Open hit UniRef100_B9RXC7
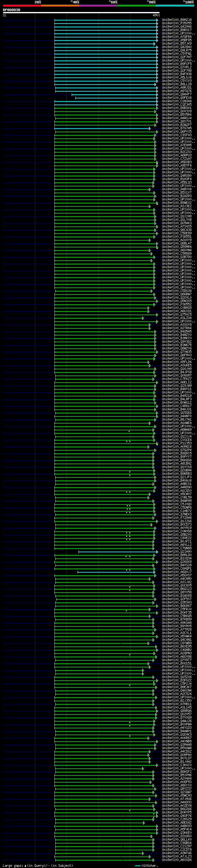 (177, 30)
